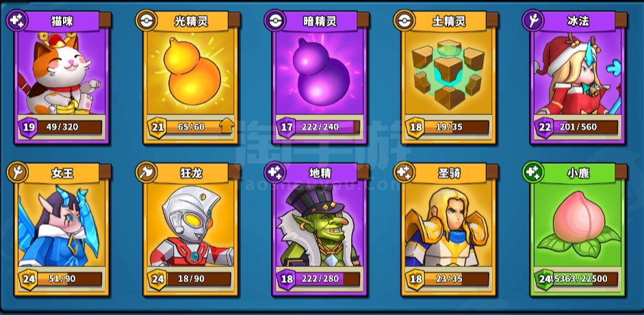Click the sparkle icon on 圣骑 card

(x=404, y=173)
